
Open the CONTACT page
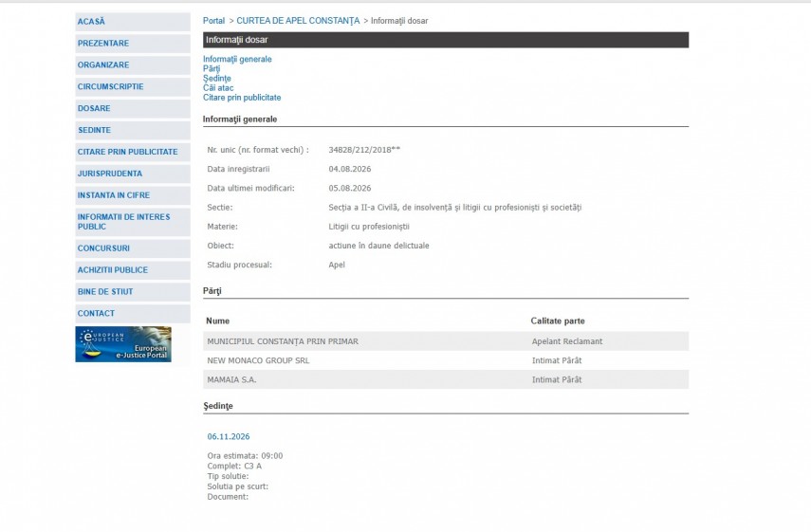tap(133, 313)
